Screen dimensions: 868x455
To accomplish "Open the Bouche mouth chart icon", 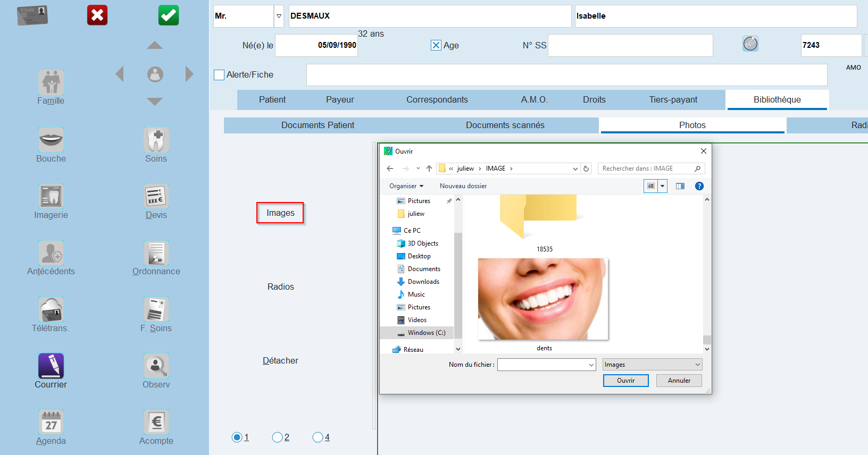I will (51, 140).
